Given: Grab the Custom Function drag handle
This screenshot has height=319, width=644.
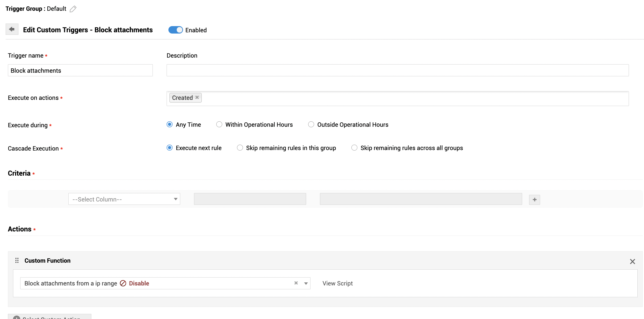Looking at the screenshot, I should 17,261.
